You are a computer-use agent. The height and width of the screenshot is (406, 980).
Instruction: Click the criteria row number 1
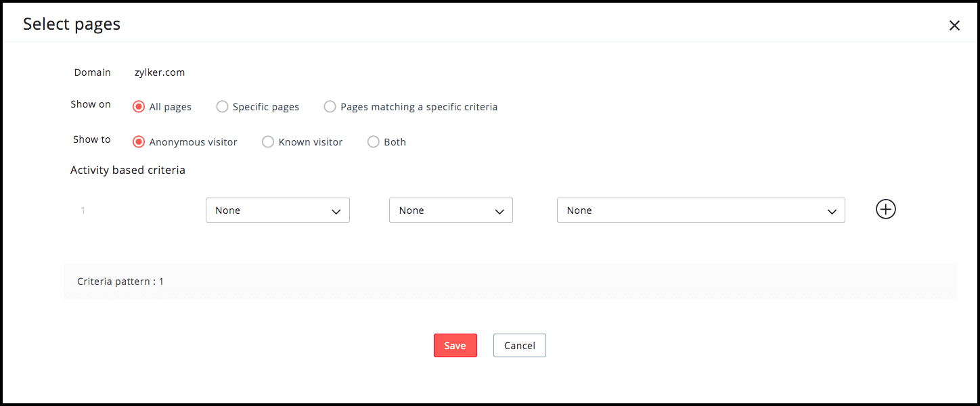tap(83, 210)
